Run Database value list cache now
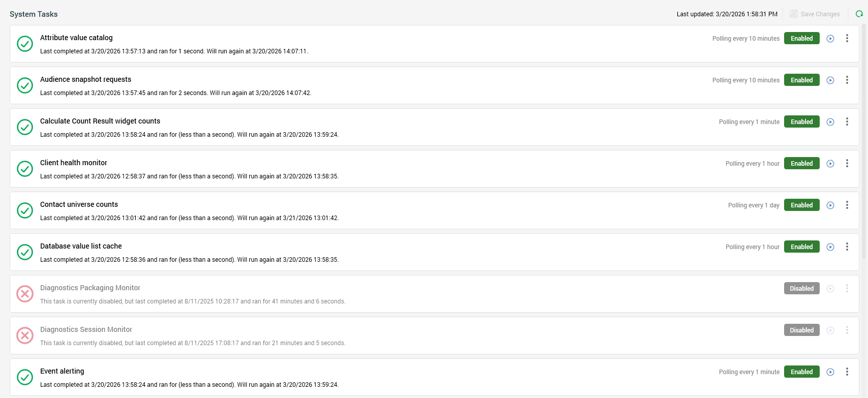 pos(830,247)
